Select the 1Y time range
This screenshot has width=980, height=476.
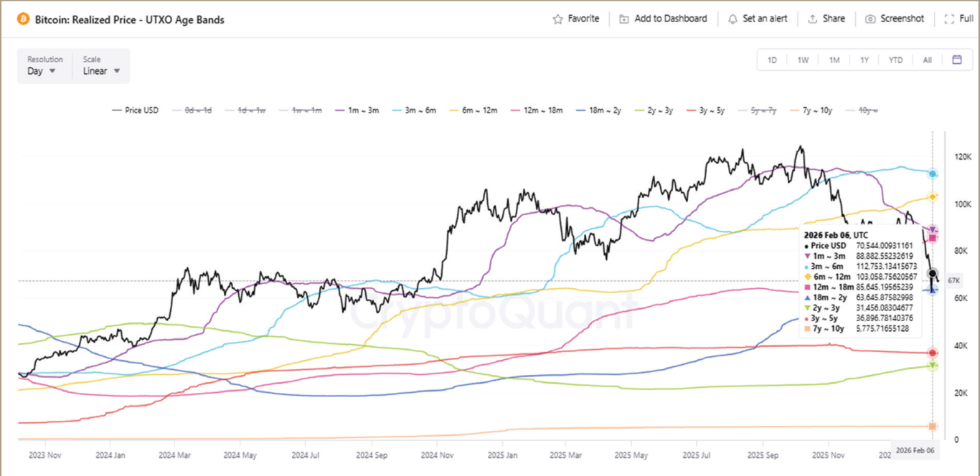point(864,60)
